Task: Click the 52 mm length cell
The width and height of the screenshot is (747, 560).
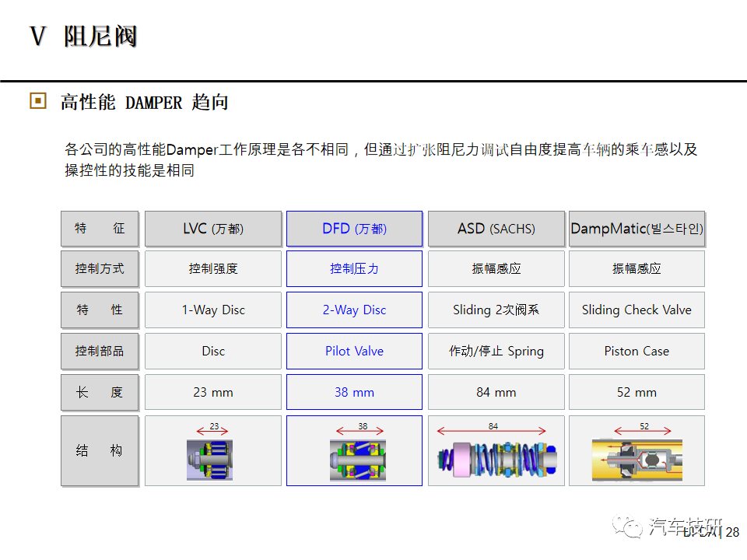Action: point(637,392)
